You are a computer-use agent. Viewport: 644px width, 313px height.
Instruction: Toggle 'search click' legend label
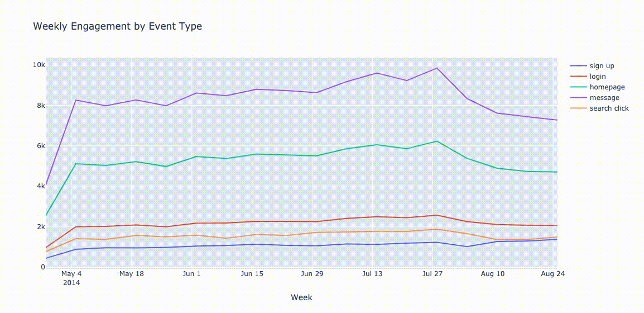click(x=609, y=108)
